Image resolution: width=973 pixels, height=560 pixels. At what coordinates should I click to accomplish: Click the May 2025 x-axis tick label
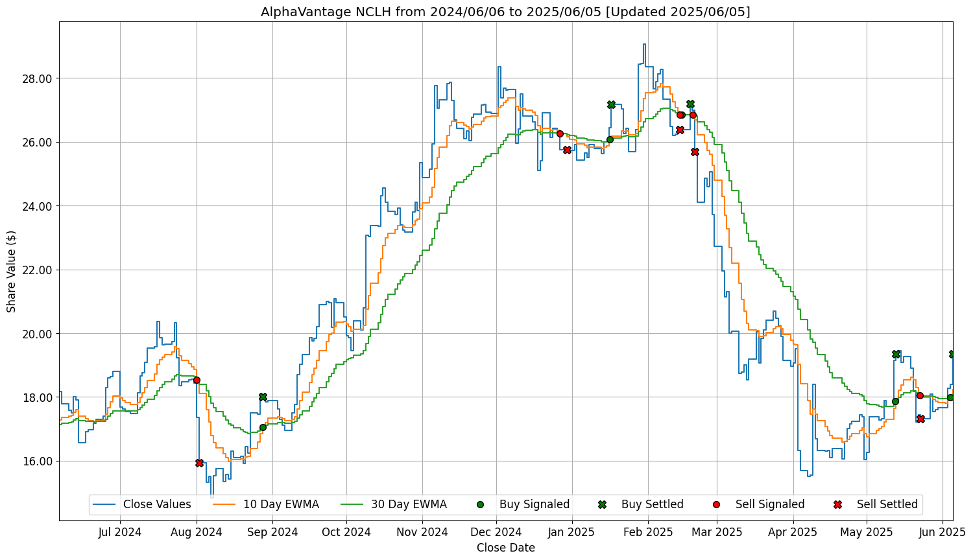[867, 533]
